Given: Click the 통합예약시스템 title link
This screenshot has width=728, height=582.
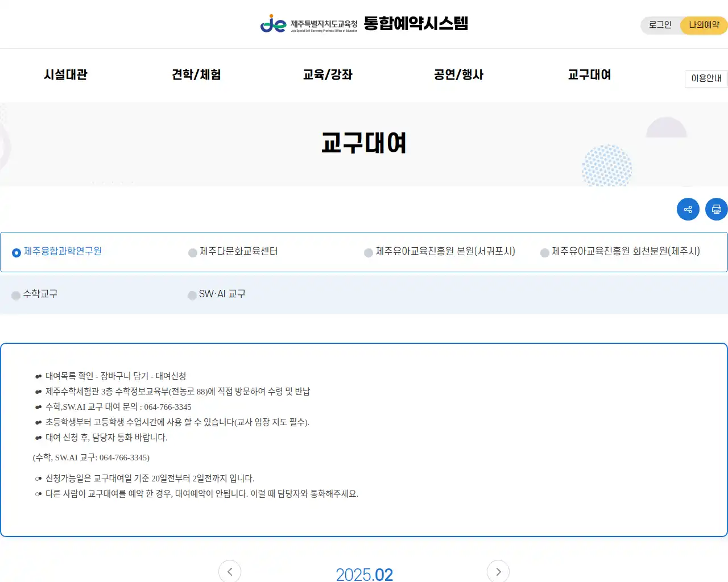Looking at the screenshot, I should [x=416, y=23].
